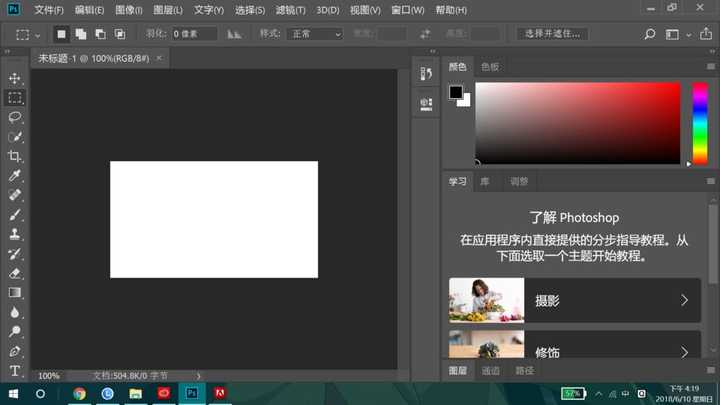
Task: Open the History panel icon
Action: point(426,73)
